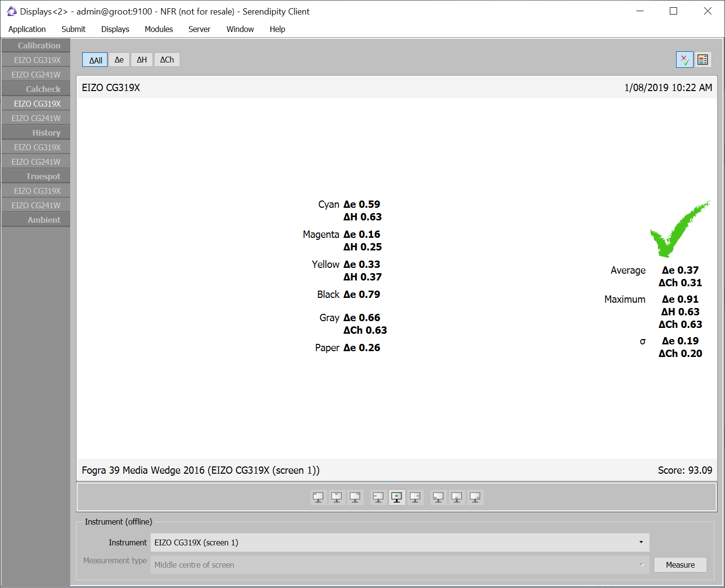Select the bottom-left screen position monitor icon
The width and height of the screenshot is (725, 588).
(438, 497)
